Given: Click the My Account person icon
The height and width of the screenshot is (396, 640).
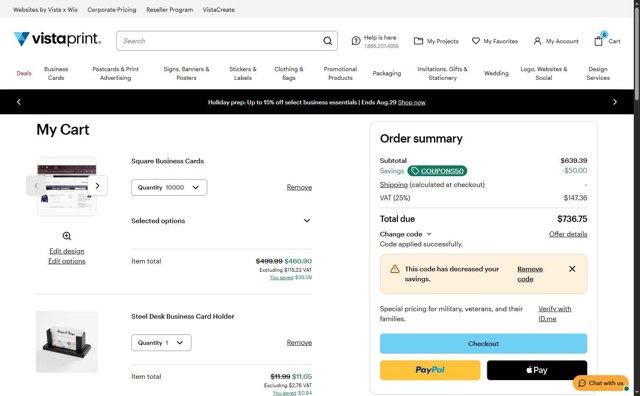Looking at the screenshot, I should (x=537, y=41).
